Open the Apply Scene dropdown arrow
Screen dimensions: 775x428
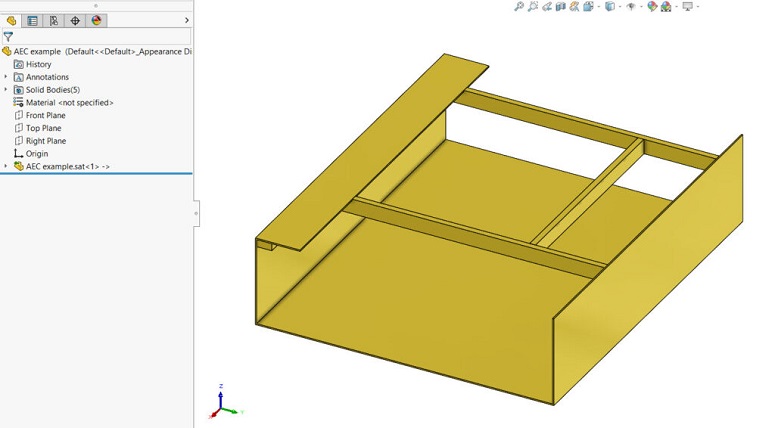tap(677, 6)
